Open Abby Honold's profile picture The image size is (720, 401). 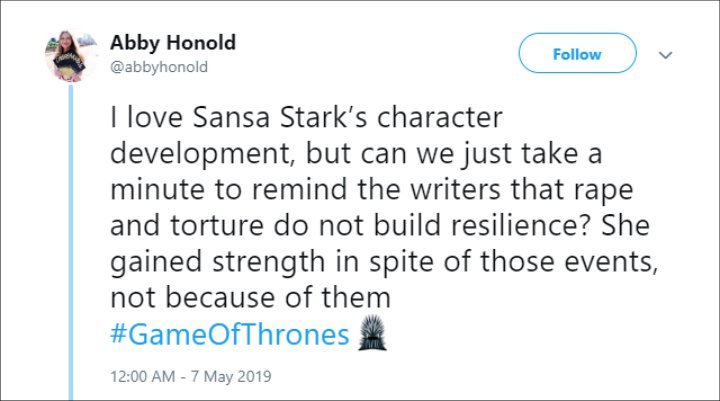tap(70, 56)
